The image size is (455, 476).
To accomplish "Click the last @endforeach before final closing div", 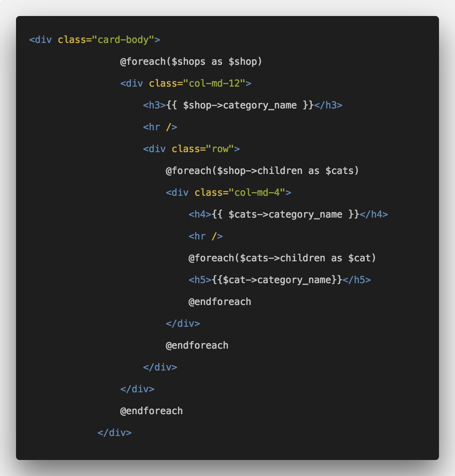I will 151,411.
